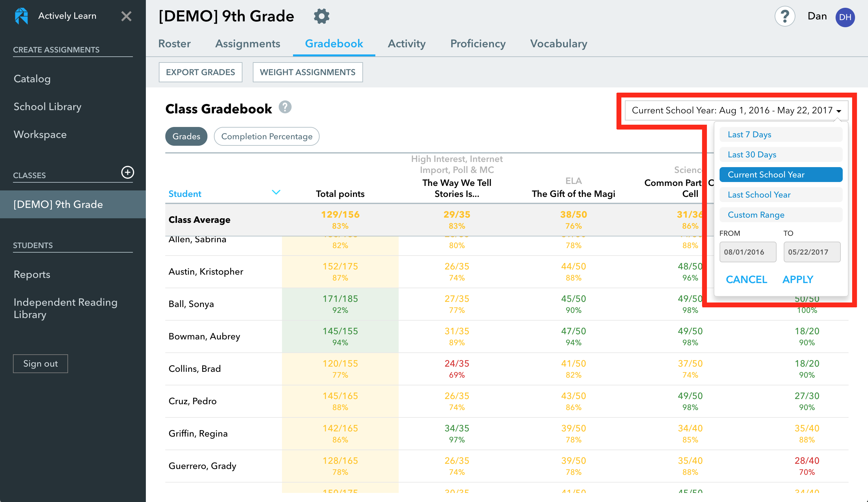Open the help question mark icon

pyautogui.click(x=785, y=16)
